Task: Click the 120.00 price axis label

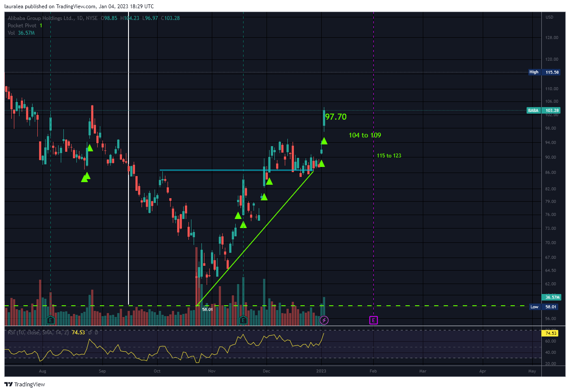Action: (x=552, y=59)
